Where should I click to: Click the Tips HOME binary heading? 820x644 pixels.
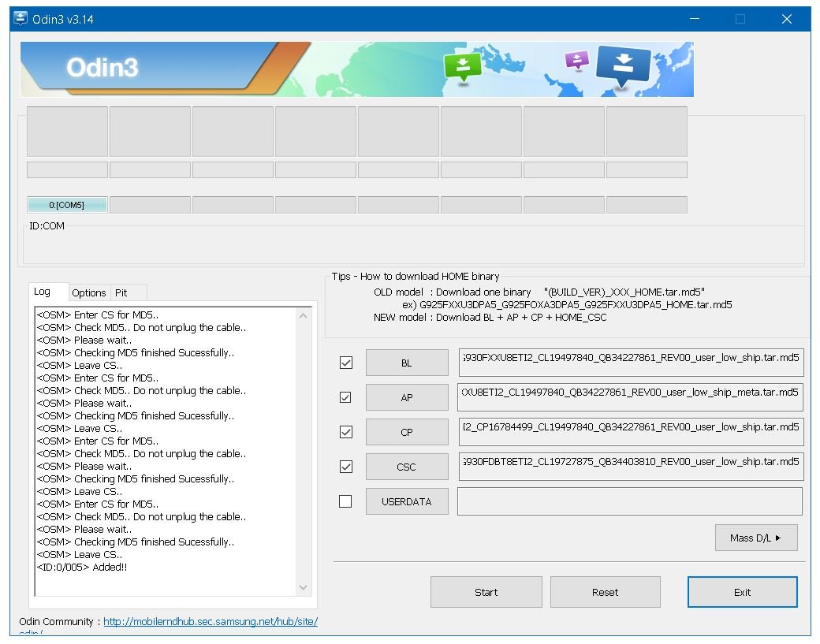tap(416, 276)
